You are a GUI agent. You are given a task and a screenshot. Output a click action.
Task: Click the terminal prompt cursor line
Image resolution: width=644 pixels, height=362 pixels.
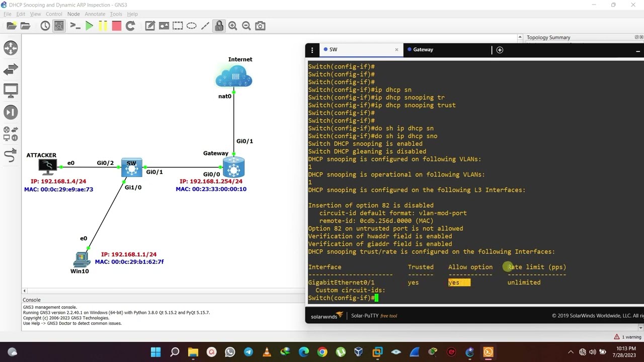click(x=343, y=298)
